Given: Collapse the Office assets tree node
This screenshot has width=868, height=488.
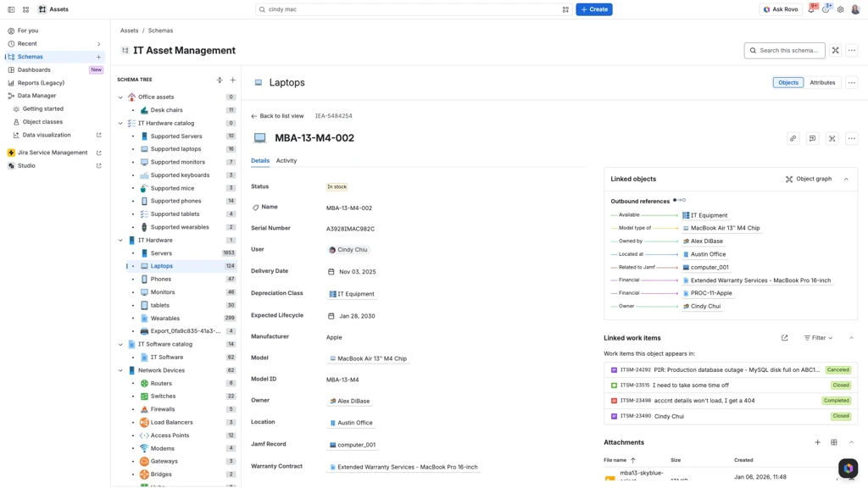Looking at the screenshot, I should click(120, 97).
